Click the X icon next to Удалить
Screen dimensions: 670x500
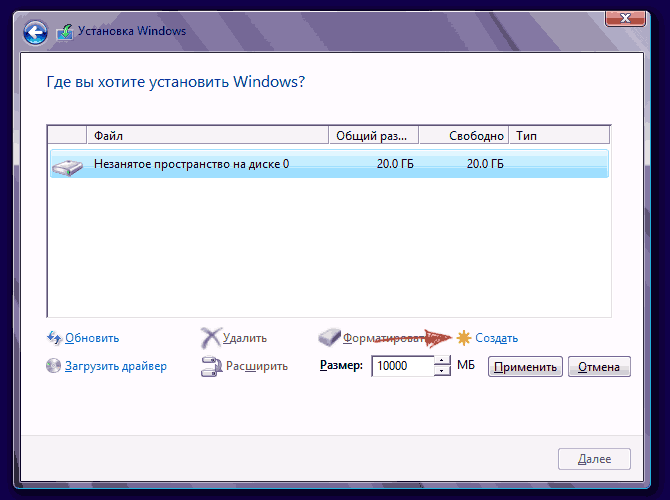[x=211, y=338]
